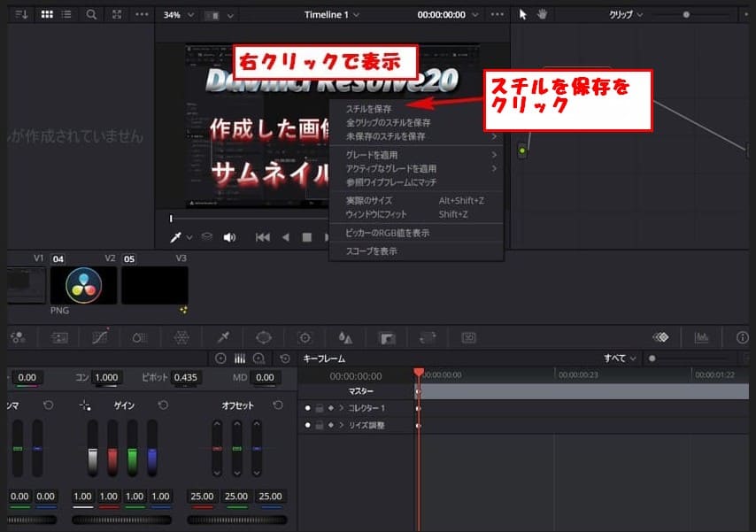
Task: Reset the ゲイン (Gain) controls
Action: click(x=163, y=405)
